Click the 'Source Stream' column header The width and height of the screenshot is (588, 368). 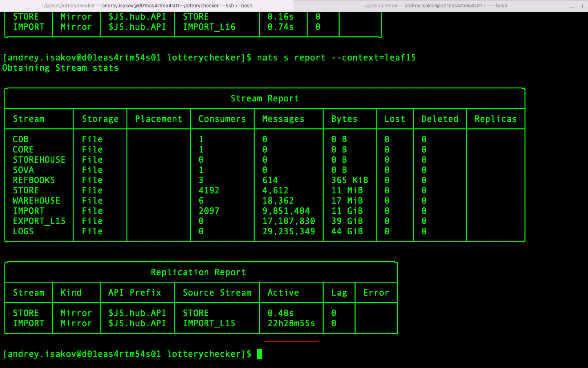(x=217, y=293)
